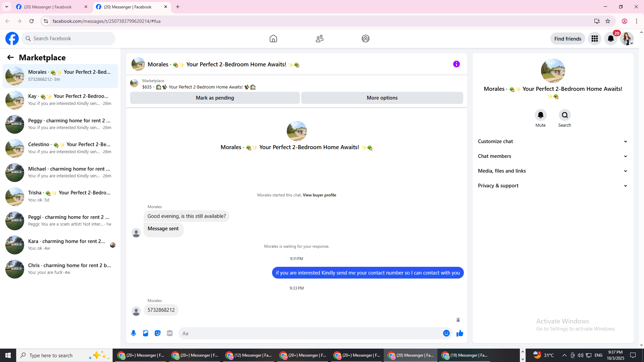Viewport: 644px width, 362px height.
Task: Click the Mark as pending button
Action: click(215, 98)
